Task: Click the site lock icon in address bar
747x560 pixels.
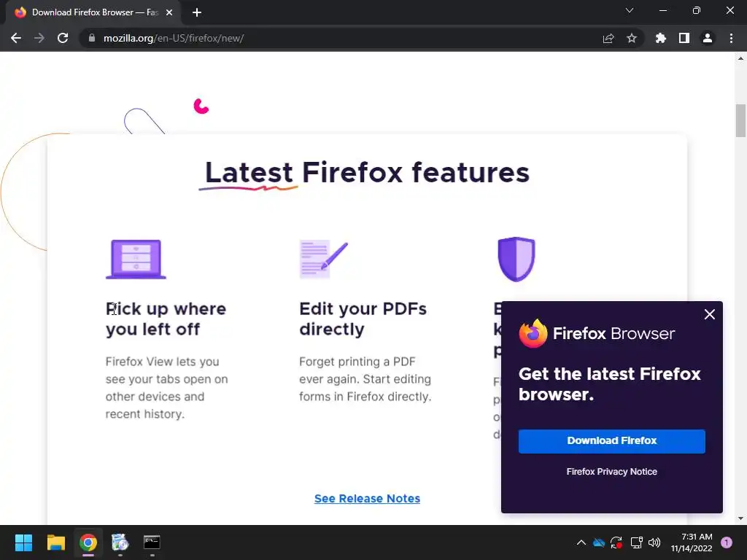Action: (x=91, y=38)
